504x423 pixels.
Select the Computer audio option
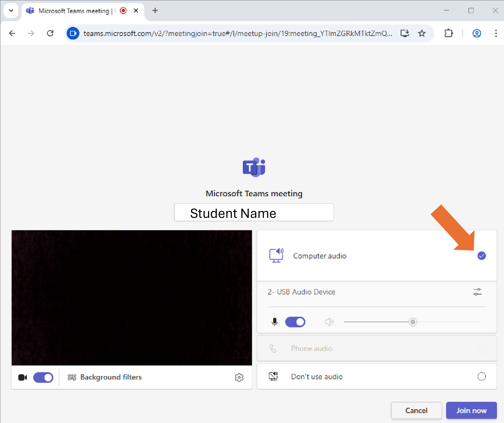click(x=377, y=256)
